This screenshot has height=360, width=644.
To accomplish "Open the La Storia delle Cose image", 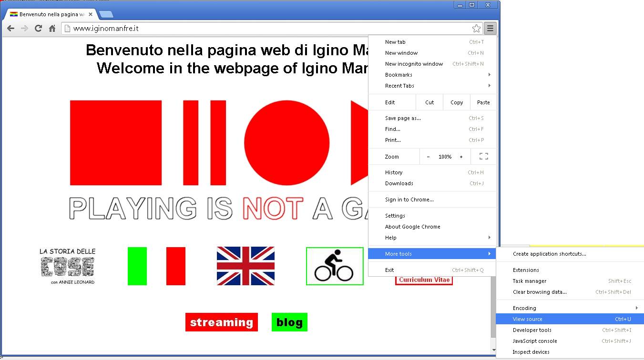I will pyautogui.click(x=67, y=266).
